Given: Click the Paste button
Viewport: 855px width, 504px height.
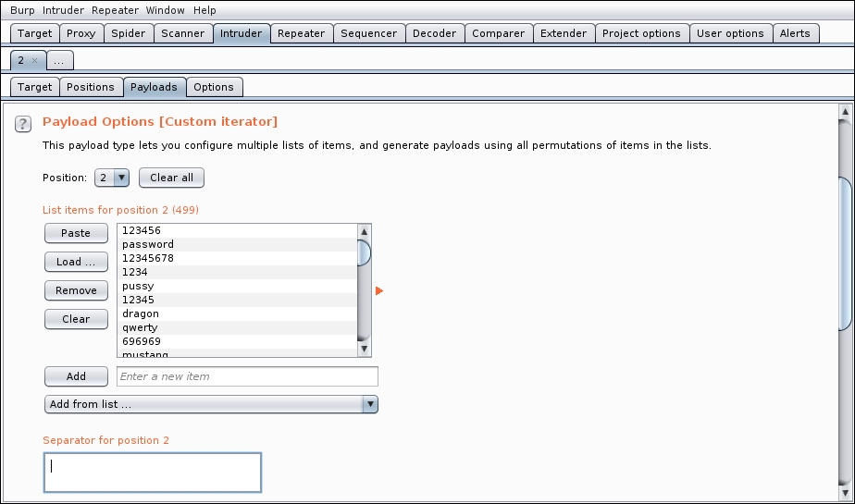Looking at the screenshot, I should [x=76, y=233].
